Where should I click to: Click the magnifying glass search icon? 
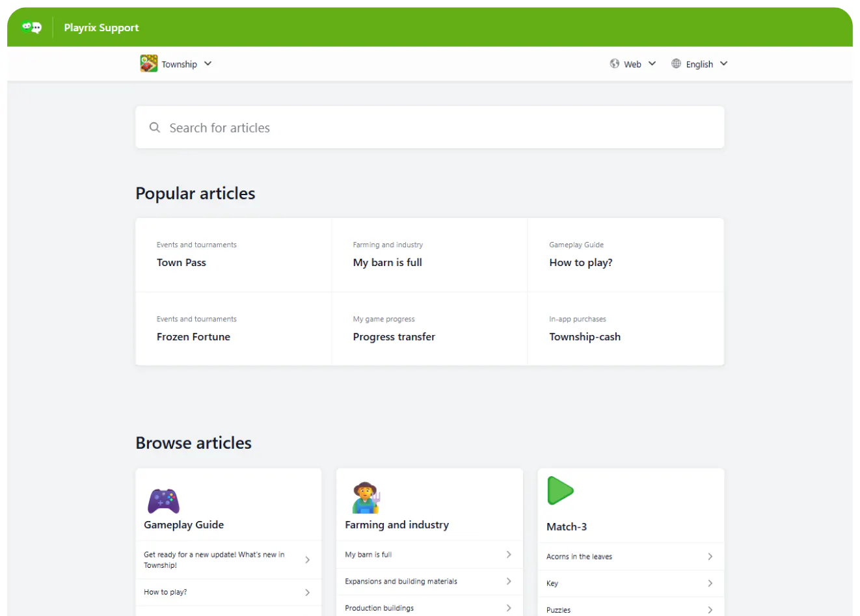[155, 127]
